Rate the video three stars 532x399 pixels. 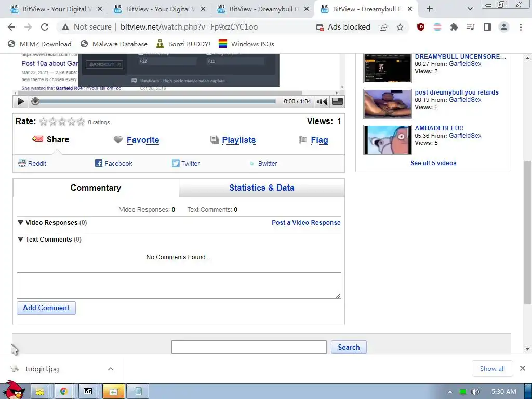click(62, 122)
